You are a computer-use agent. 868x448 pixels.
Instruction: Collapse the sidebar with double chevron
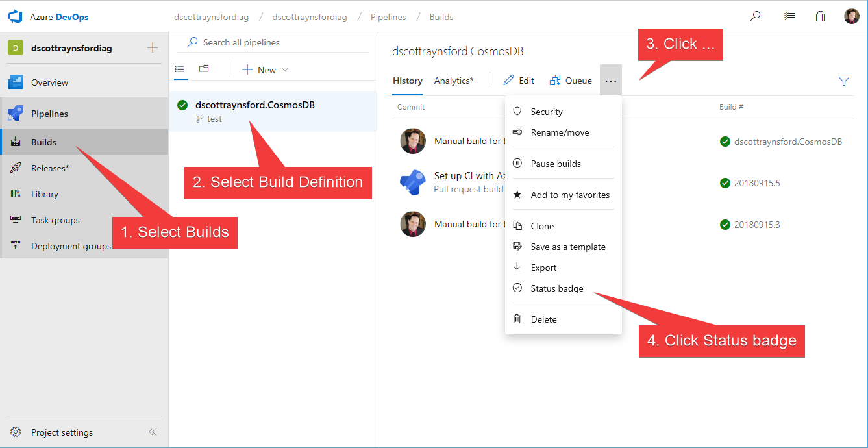tap(153, 432)
